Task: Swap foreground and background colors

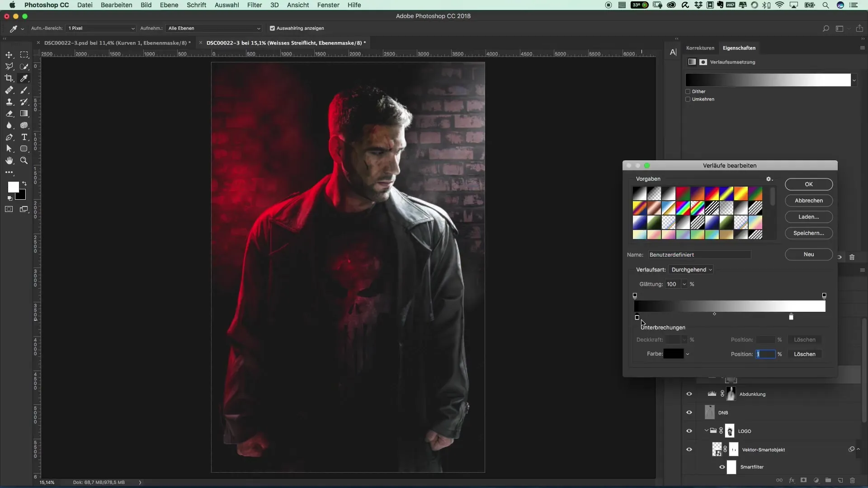Action: tap(24, 183)
